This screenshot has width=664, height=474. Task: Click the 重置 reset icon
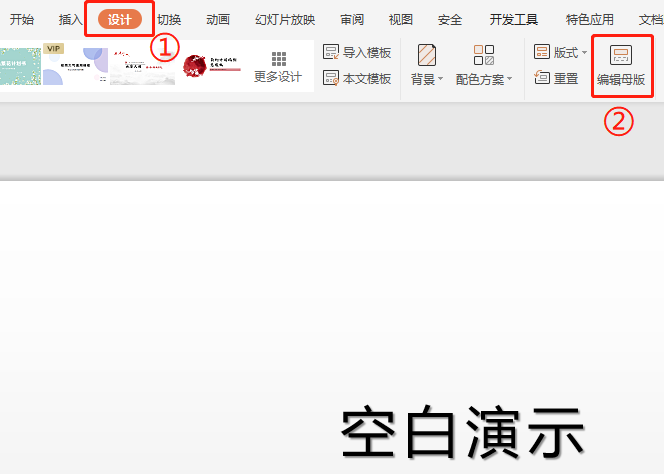click(542, 78)
